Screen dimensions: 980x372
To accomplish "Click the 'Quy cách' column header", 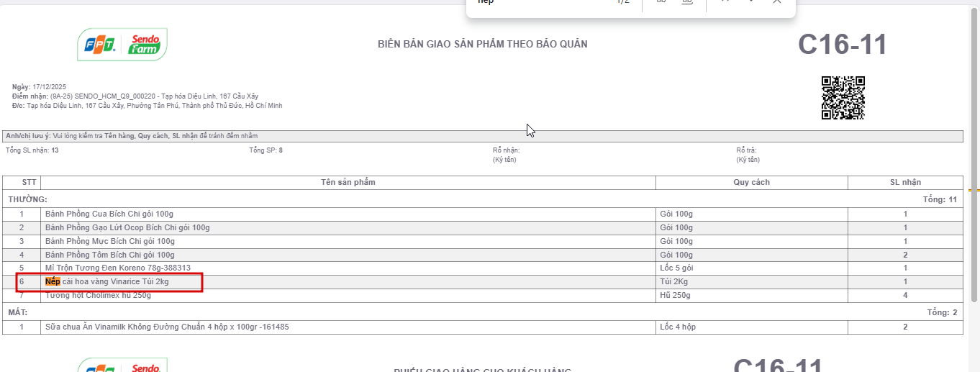I will click(752, 182).
